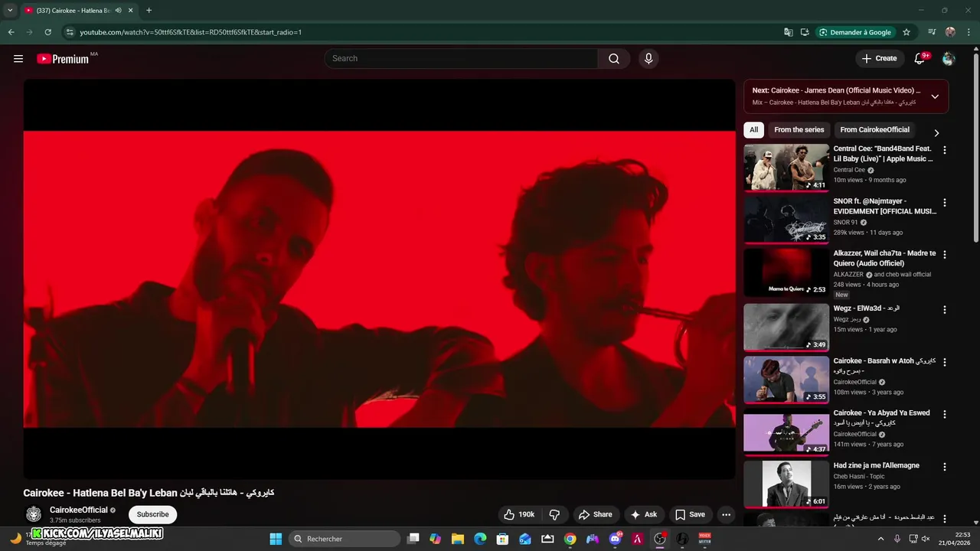This screenshot has height=551, width=980.
Task: Select the From the series chip
Action: click(799, 129)
